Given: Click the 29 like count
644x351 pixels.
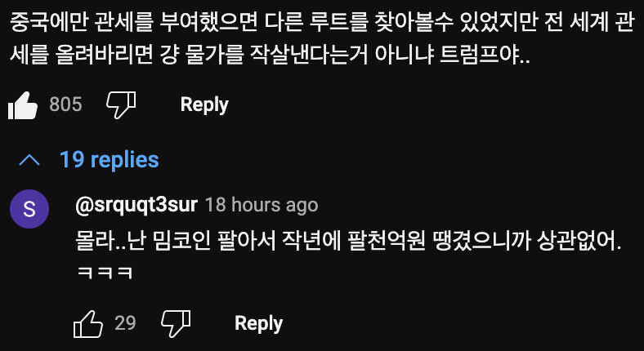Looking at the screenshot, I should click(125, 322).
